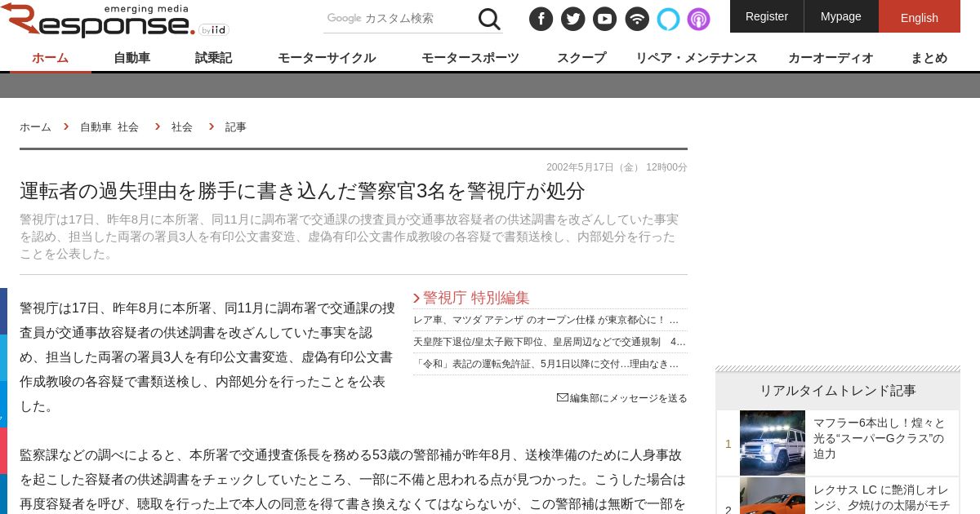Open the purple Podcast icon

tap(698, 19)
